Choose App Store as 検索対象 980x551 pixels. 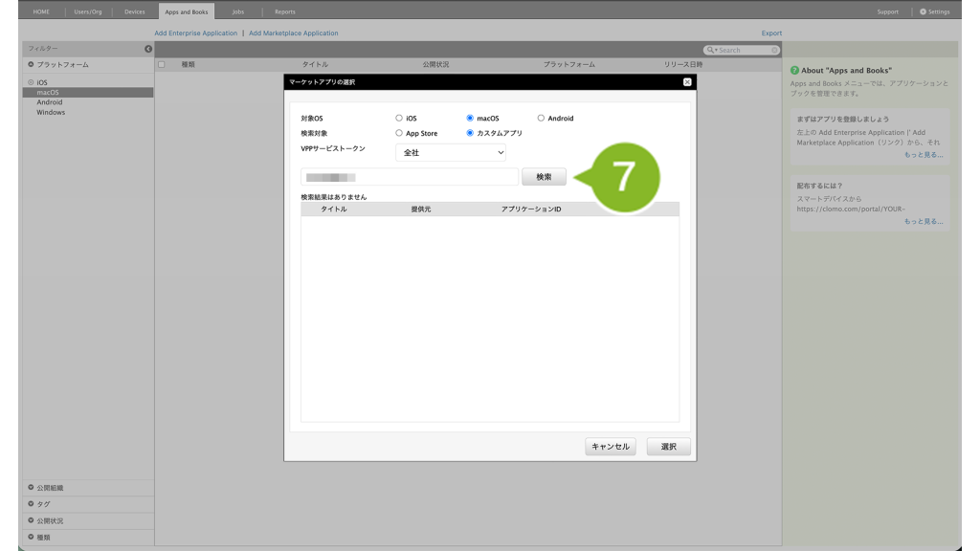399,133
